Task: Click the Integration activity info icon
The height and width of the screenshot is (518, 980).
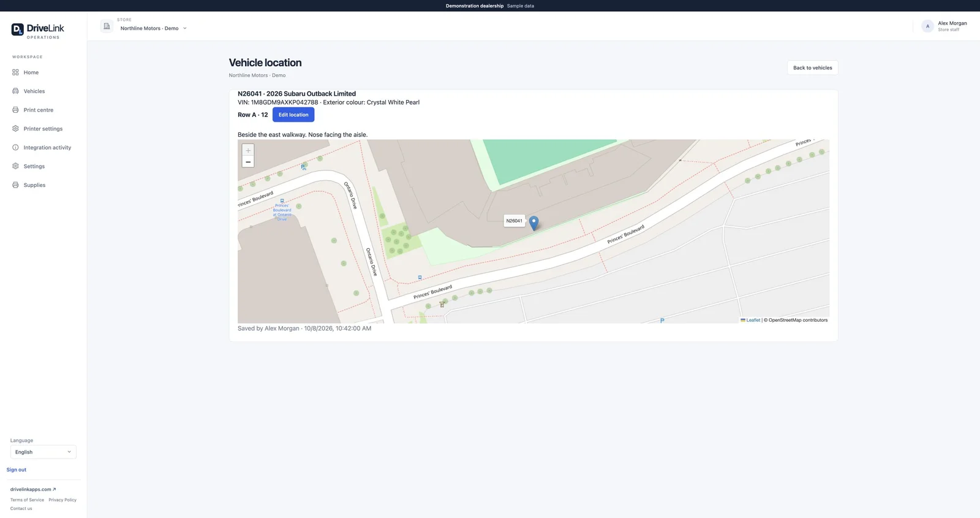Action: 15,148
